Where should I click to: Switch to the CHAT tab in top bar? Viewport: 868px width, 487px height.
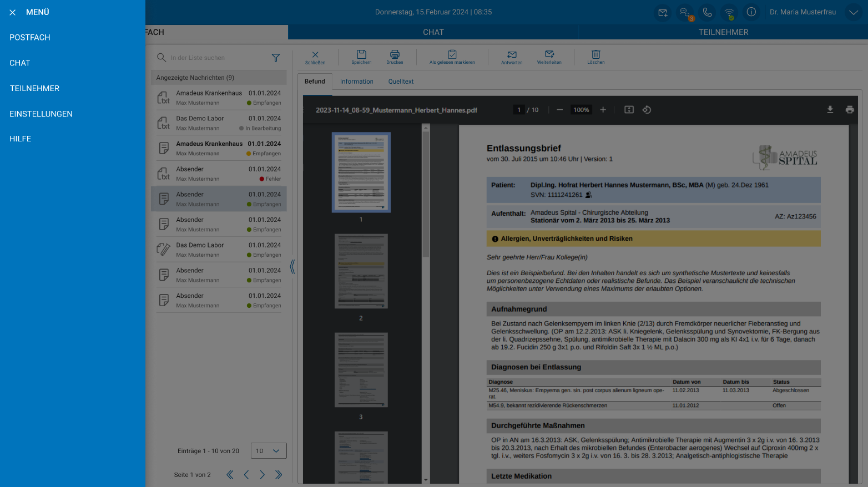(433, 32)
